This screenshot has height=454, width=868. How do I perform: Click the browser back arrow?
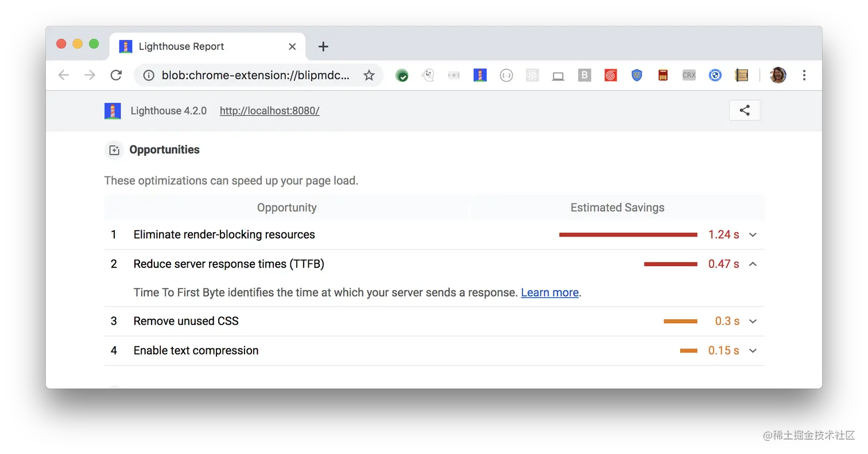pyautogui.click(x=63, y=75)
